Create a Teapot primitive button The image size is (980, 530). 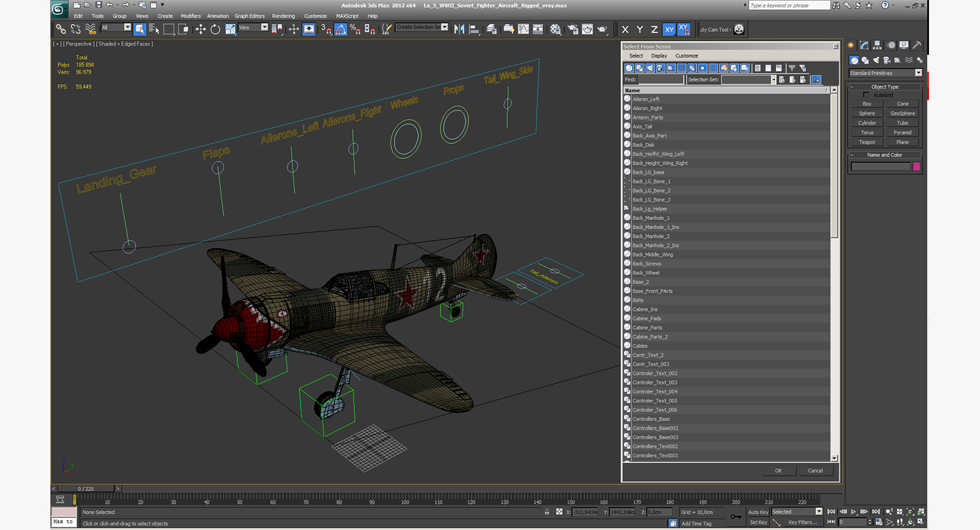pos(867,142)
